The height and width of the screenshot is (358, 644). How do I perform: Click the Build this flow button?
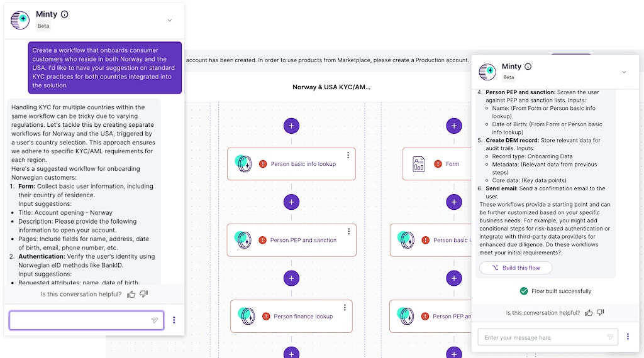coord(516,268)
